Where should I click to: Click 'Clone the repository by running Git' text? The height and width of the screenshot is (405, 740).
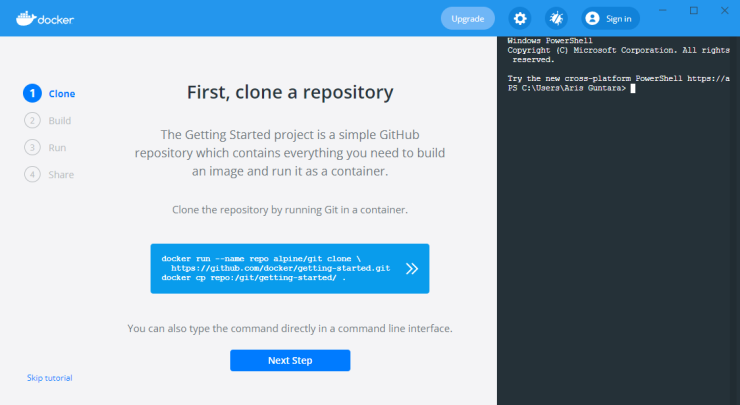tap(290, 210)
